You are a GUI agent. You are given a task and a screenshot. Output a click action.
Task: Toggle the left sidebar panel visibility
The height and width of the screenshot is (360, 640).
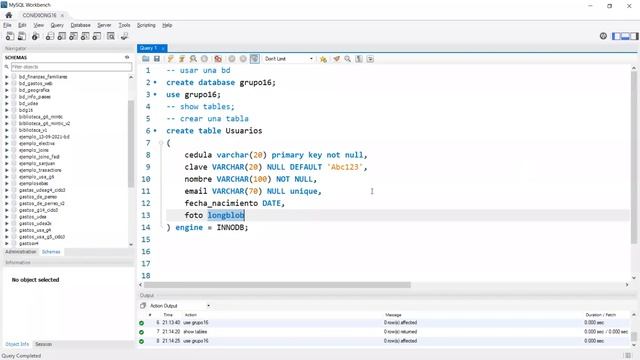click(616, 36)
